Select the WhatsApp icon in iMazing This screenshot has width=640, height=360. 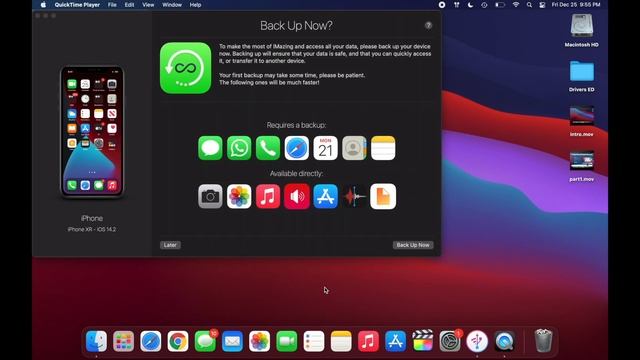239,148
